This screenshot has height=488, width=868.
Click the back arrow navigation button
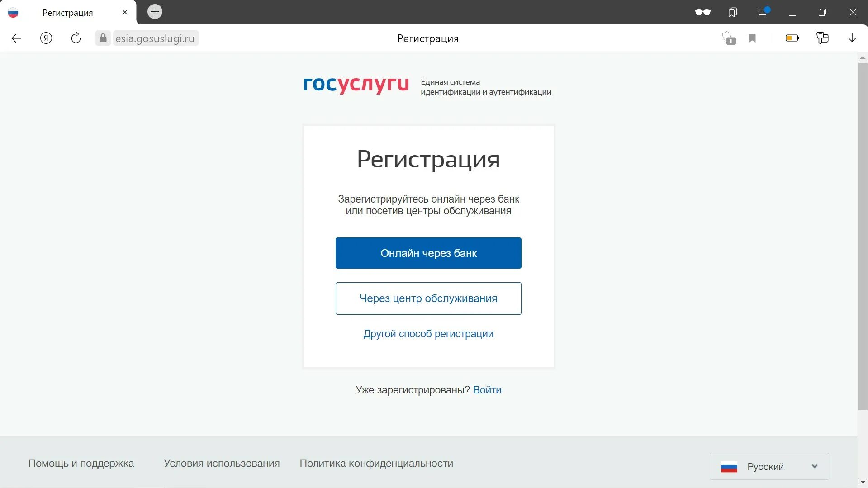[16, 38]
